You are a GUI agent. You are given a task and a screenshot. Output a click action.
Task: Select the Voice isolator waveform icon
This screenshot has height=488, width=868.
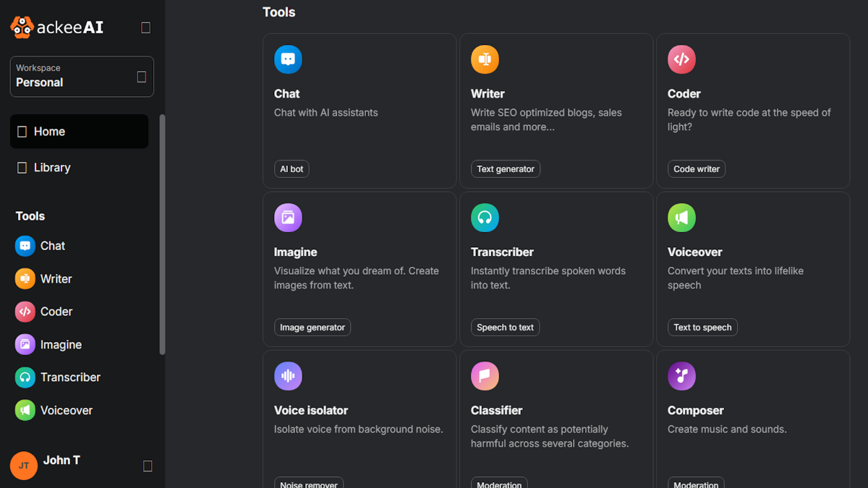288,376
